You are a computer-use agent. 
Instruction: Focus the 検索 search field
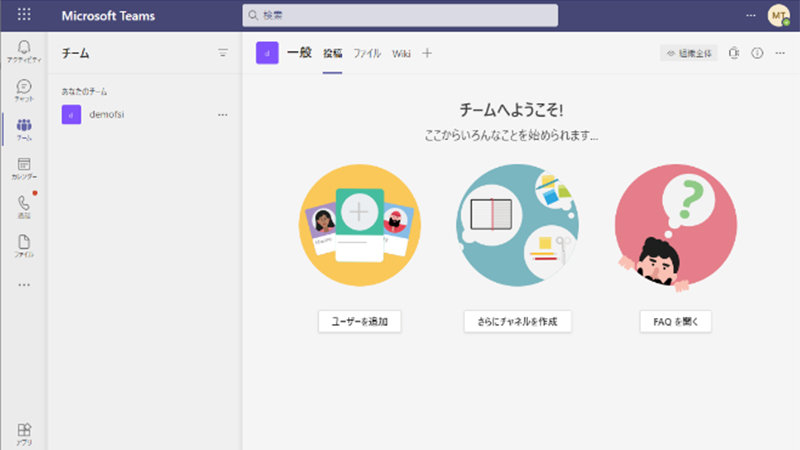coord(400,15)
